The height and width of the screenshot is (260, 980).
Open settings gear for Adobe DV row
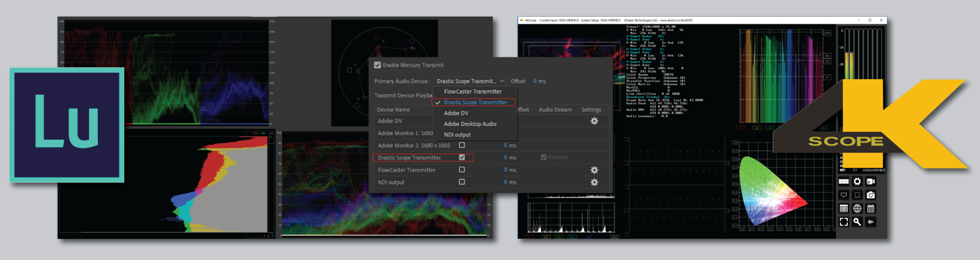594,121
